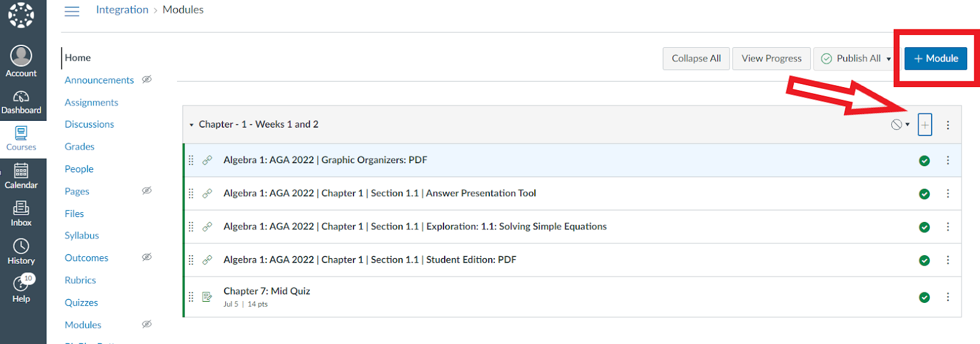Click the blue + Module button
The width and height of the screenshot is (980, 344).
click(x=935, y=59)
